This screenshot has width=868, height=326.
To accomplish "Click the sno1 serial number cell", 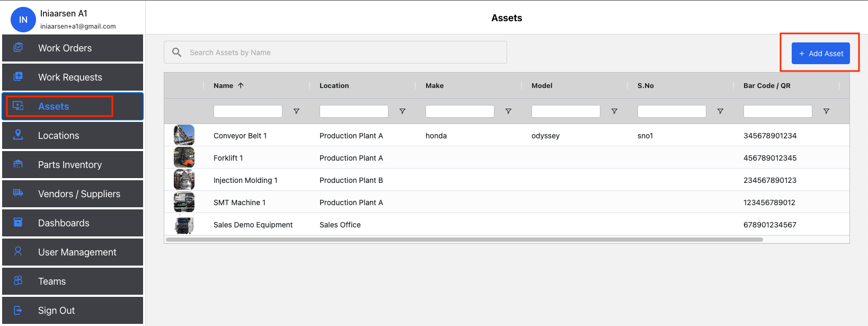I will tap(645, 136).
